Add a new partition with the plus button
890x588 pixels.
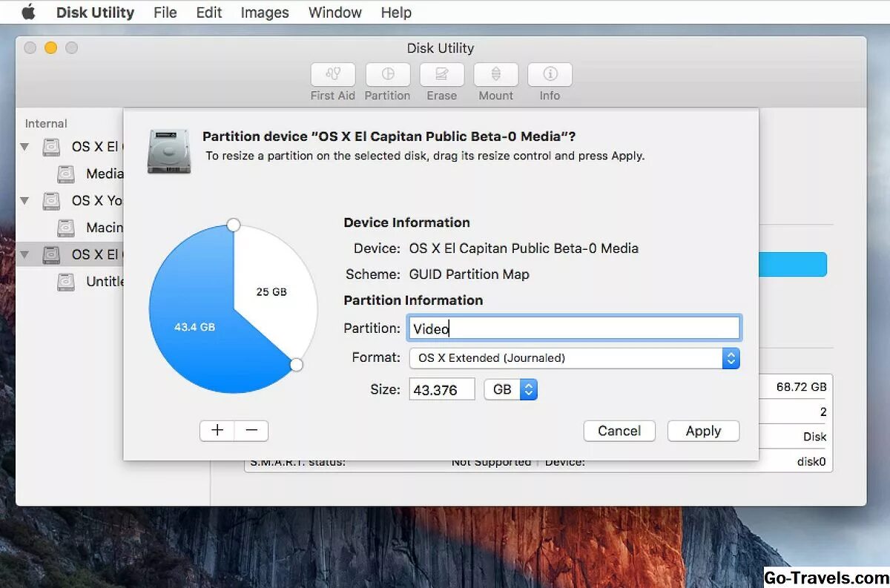217,430
